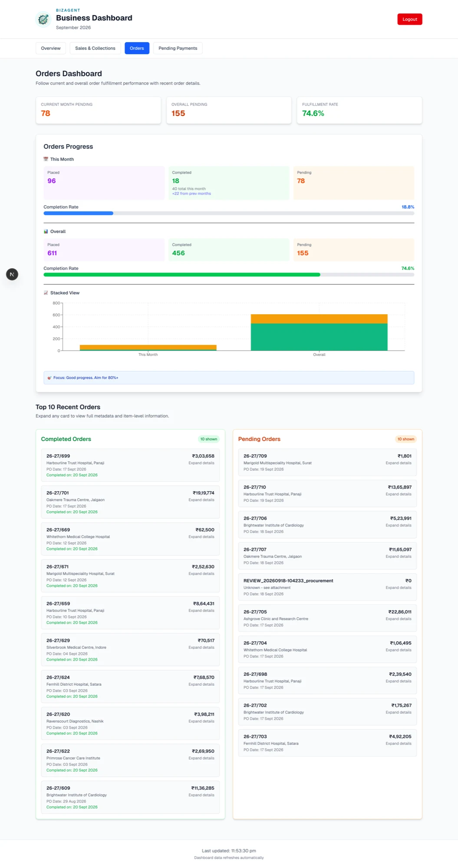Image resolution: width=458 pixels, height=868 pixels.
Task: Click the Fulfillment Rate 74.6% card
Action: pyautogui.click(x=359, y=110)
